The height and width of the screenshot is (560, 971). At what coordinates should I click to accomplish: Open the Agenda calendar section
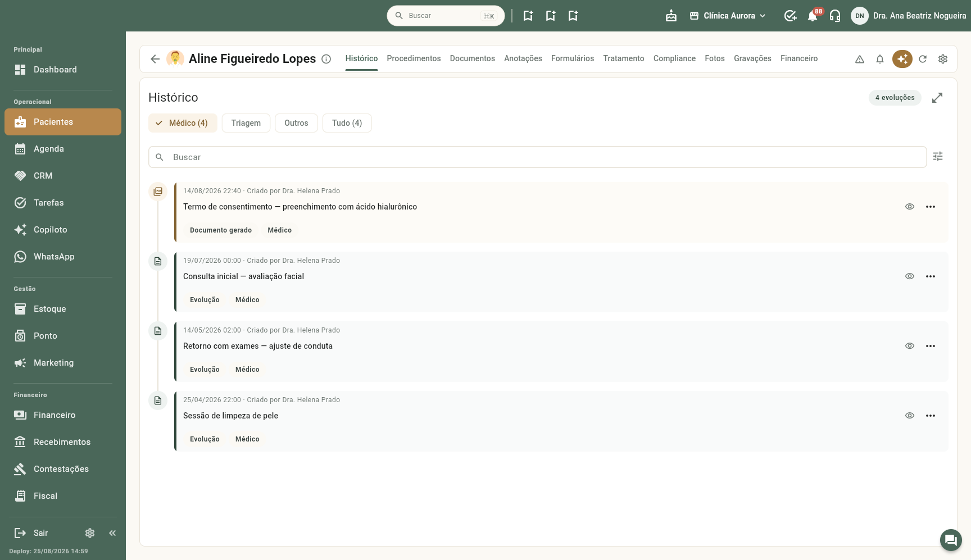(63, 149)
